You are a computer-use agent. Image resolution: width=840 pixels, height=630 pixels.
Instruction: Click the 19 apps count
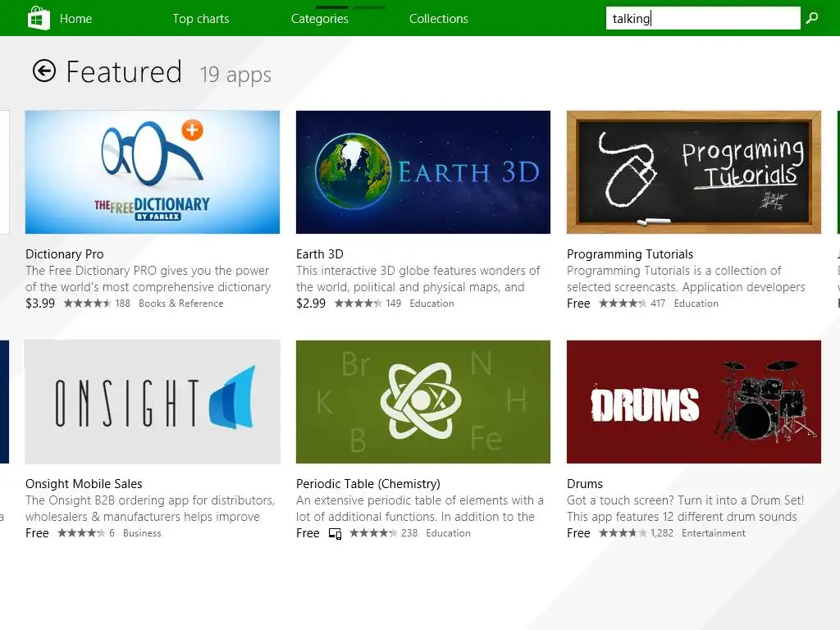click(x=235, y=75)
